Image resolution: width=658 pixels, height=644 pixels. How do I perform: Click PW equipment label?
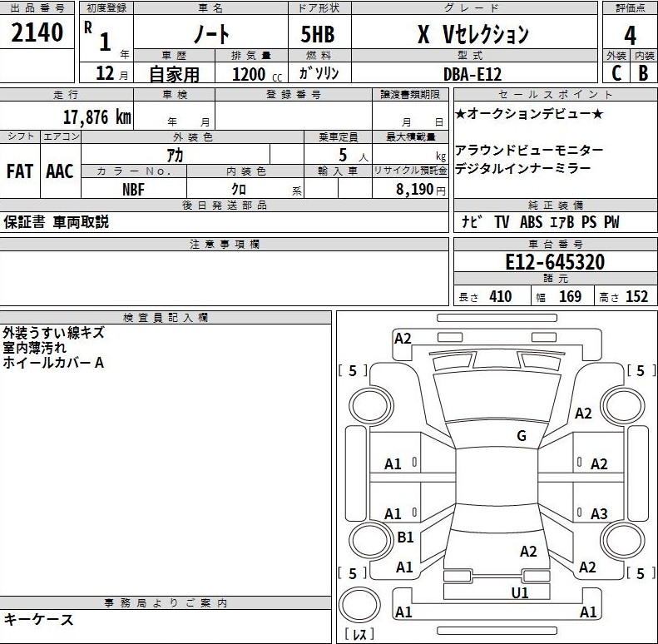point(612,221)
